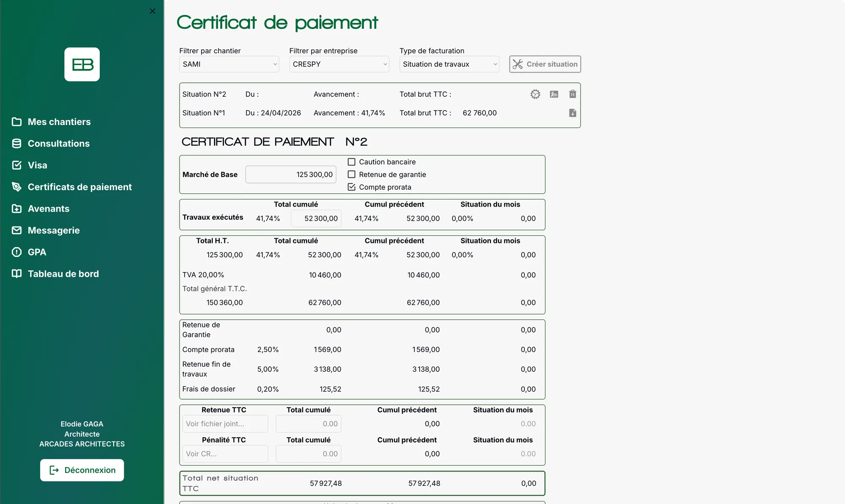Click the checkmark icon beside Visa
845x504 pixels.
[x=16, y=165]
